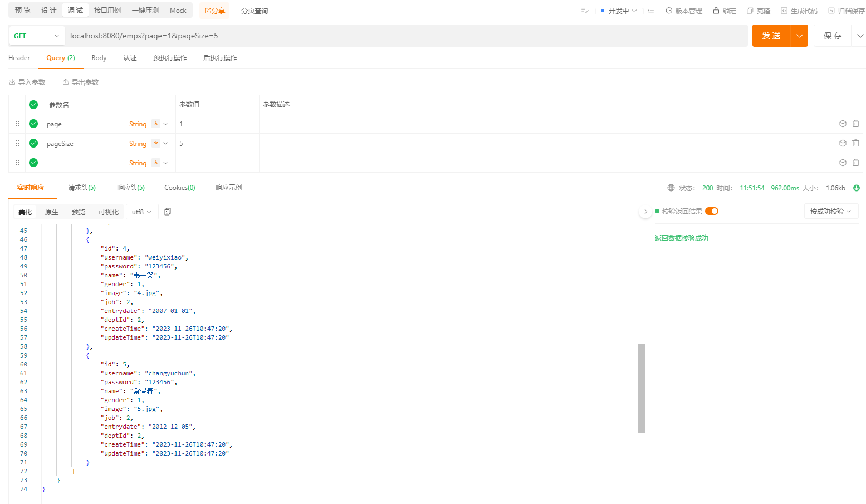Uncheck the page parameter
This screenshot has width=866, height=504.
pyautogui.click(x=33, y=124)
